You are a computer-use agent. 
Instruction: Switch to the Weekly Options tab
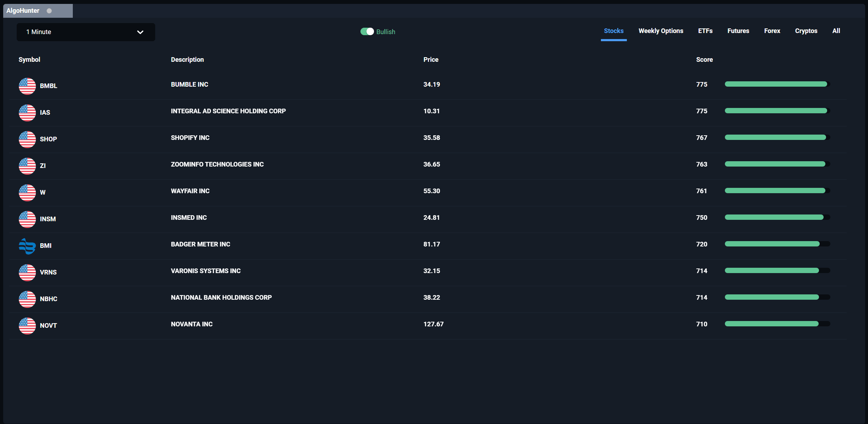pyautogui.click(x=661, y=31)
